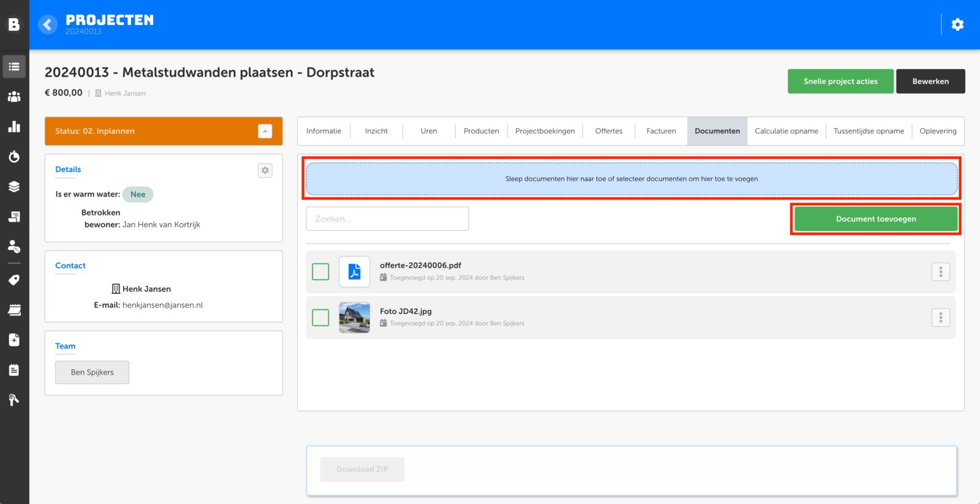Open settings via top-right gear icon
980x504 pixels.
[x=957, y=24]
